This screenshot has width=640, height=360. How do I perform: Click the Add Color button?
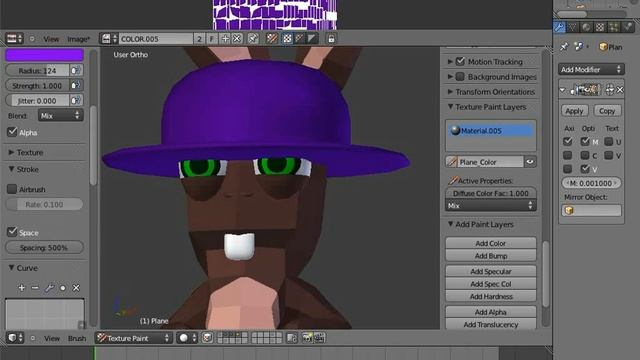point(491,243)
